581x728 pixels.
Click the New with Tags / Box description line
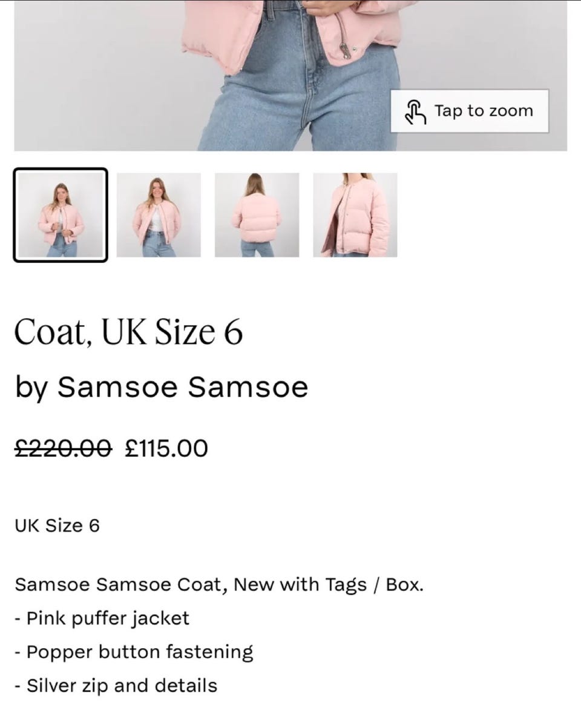pyautogui.click(x=218, y=585)
